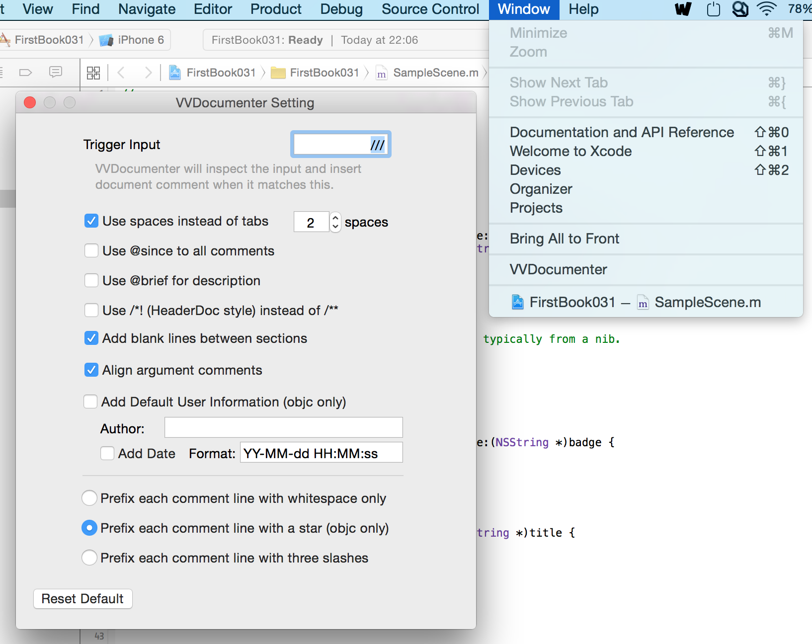Screen dimensions: 812x644
Task: Close the VVDocumenter Setting window
Action: (30, 102)
